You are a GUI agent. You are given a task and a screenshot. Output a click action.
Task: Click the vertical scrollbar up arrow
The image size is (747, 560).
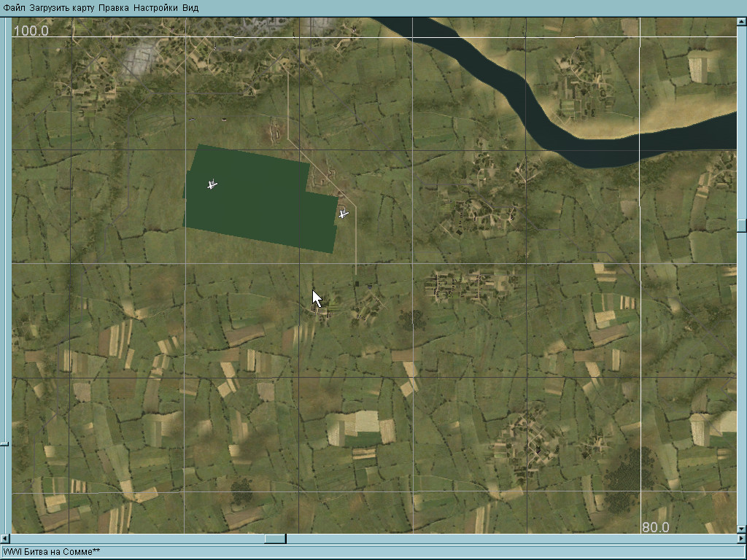[x=742, y=21]
